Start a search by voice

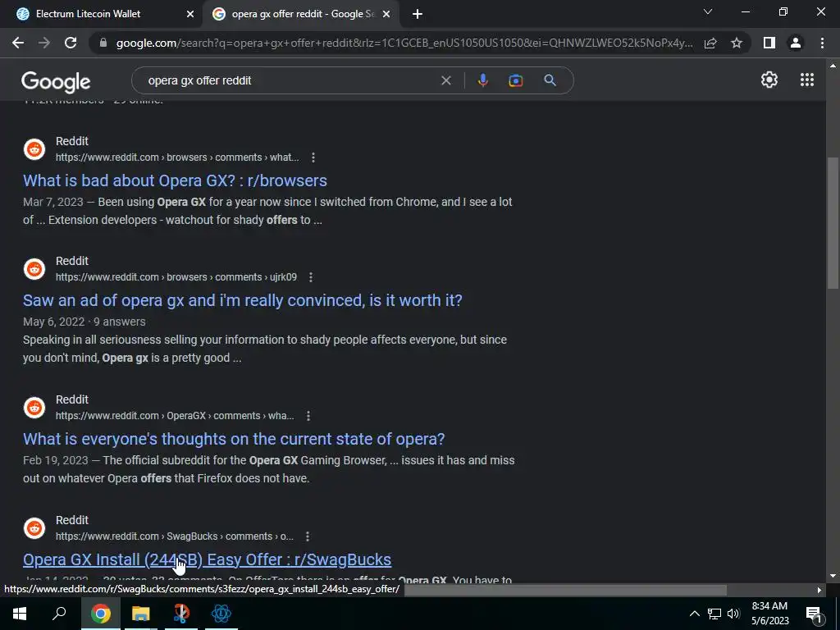482,80
